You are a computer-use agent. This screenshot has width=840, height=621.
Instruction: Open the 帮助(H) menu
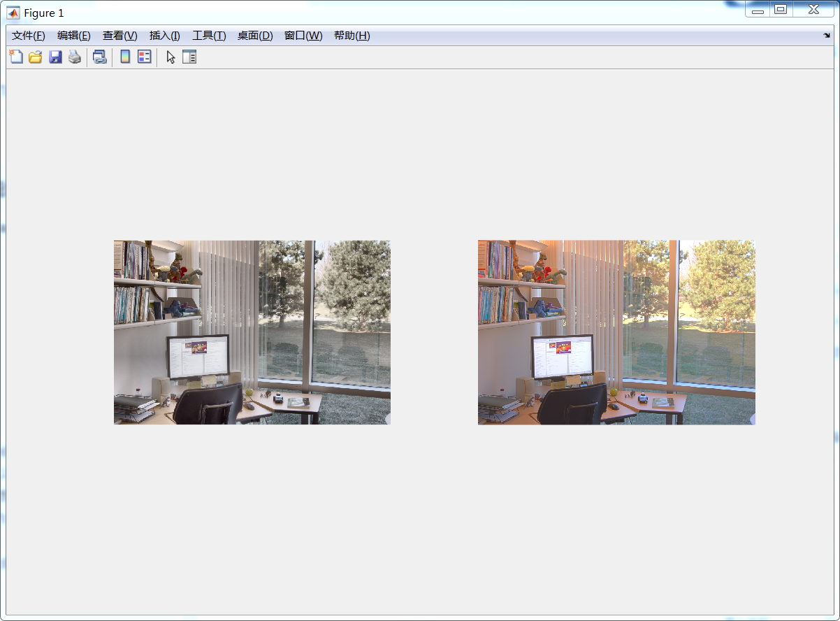tap(352, 36)
